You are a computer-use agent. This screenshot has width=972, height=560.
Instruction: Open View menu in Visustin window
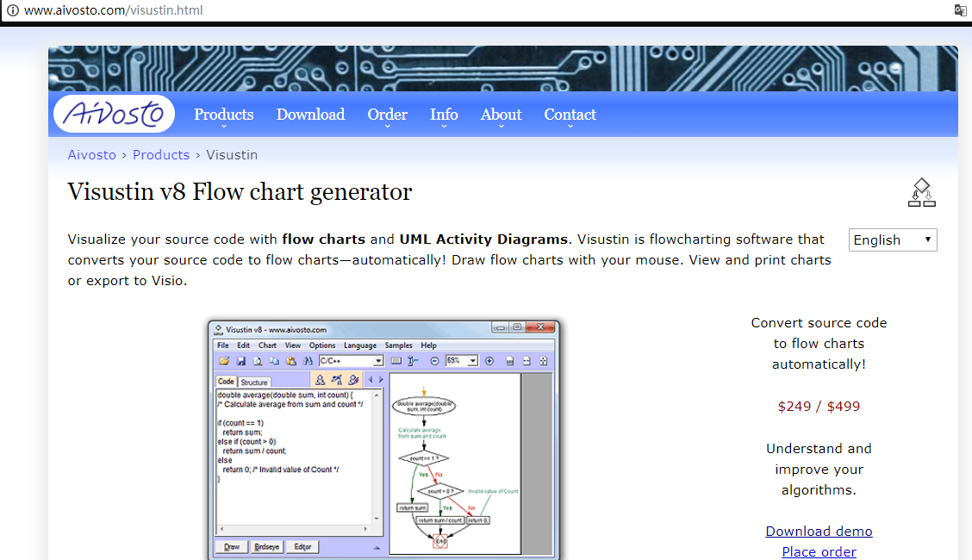tap(293, 345)
